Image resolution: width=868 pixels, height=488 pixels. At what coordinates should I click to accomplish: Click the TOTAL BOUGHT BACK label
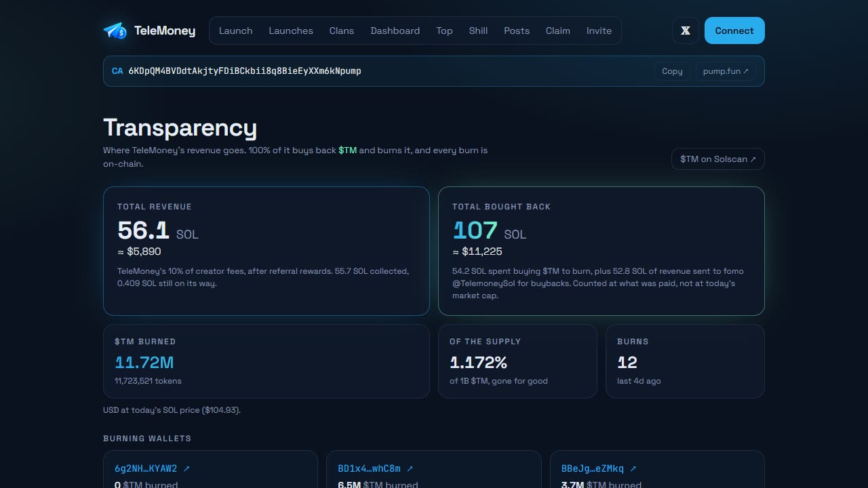502,207
